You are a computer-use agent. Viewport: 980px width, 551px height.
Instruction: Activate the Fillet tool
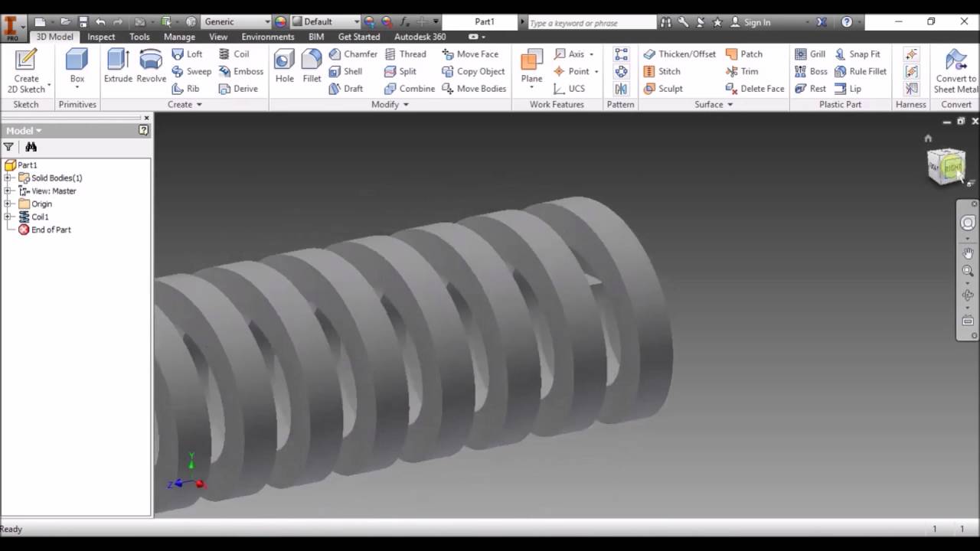click(x=312, y=66)
